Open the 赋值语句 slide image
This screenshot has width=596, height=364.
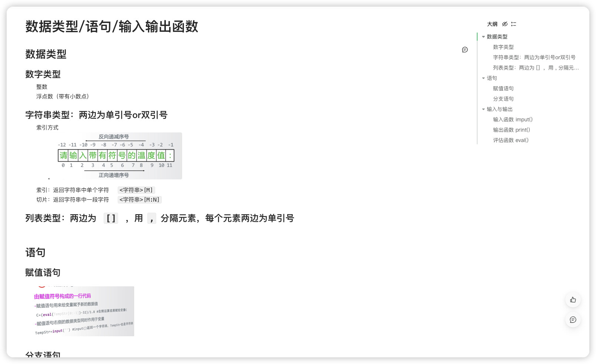tap(84, 311)
